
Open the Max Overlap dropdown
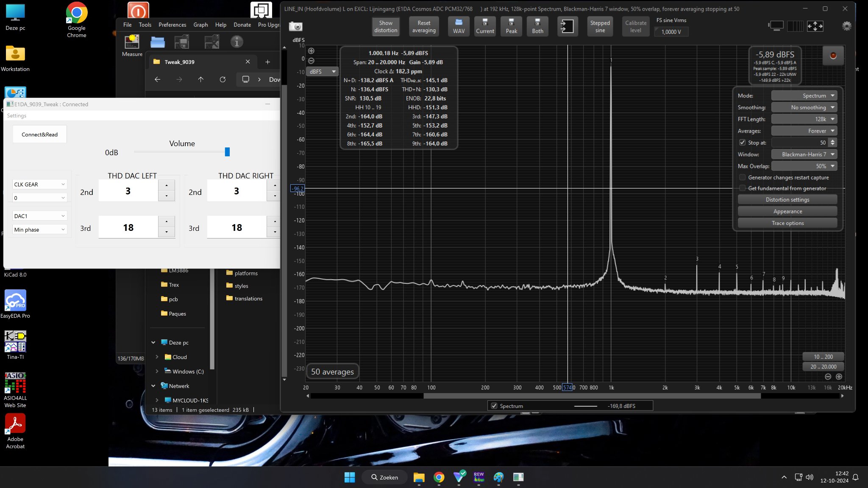click(804, 166)
